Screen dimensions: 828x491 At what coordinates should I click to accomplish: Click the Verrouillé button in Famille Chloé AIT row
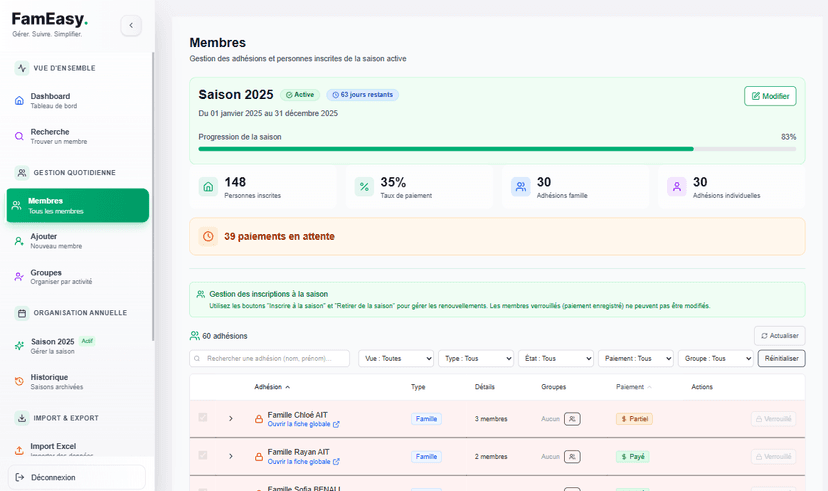point(774,419)
